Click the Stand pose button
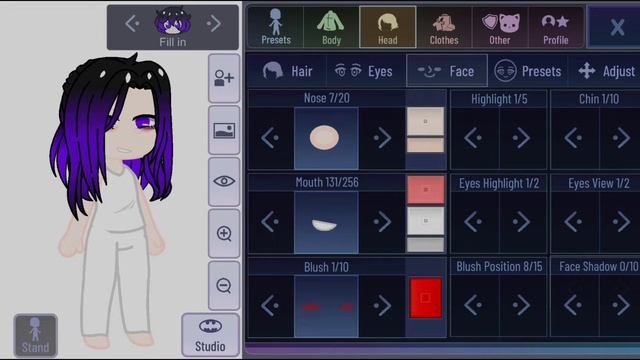The width and height of the screenshot is (640, 360). (x=36, y=336)
